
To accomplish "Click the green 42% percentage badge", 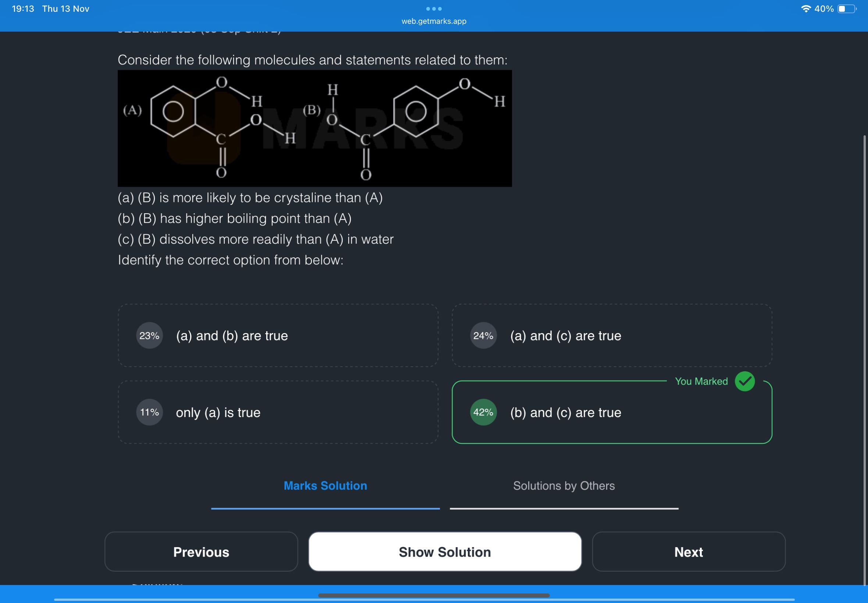I will pos(483,412).
